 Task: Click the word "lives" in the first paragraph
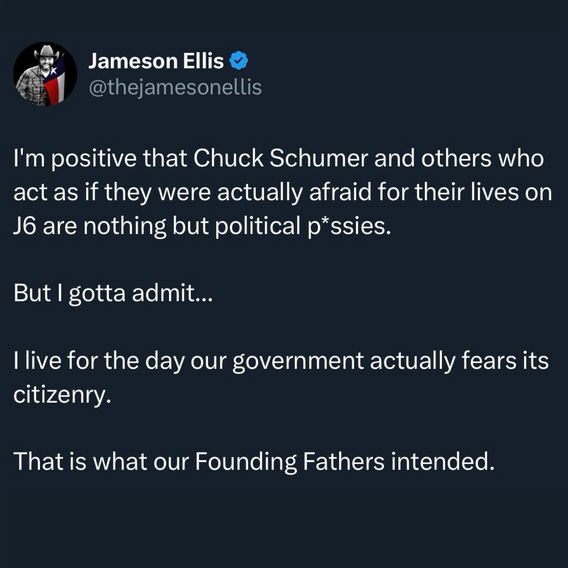pos(495,192)
